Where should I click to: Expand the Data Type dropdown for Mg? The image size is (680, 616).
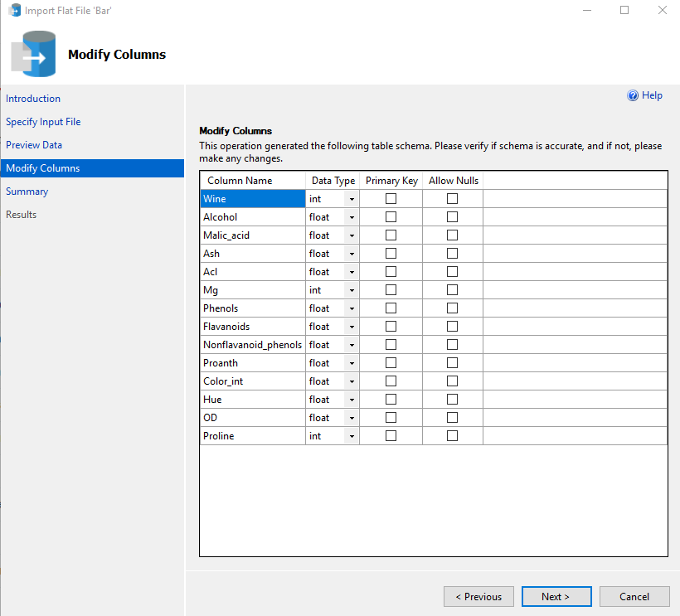[352, 290]
